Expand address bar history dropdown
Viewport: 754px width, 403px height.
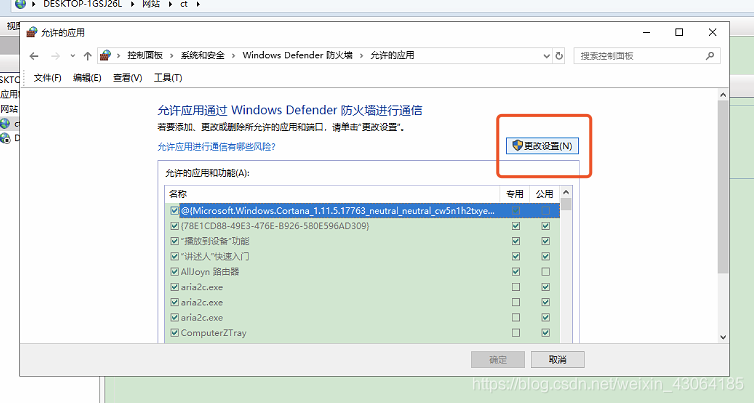(x=547, y=56)
